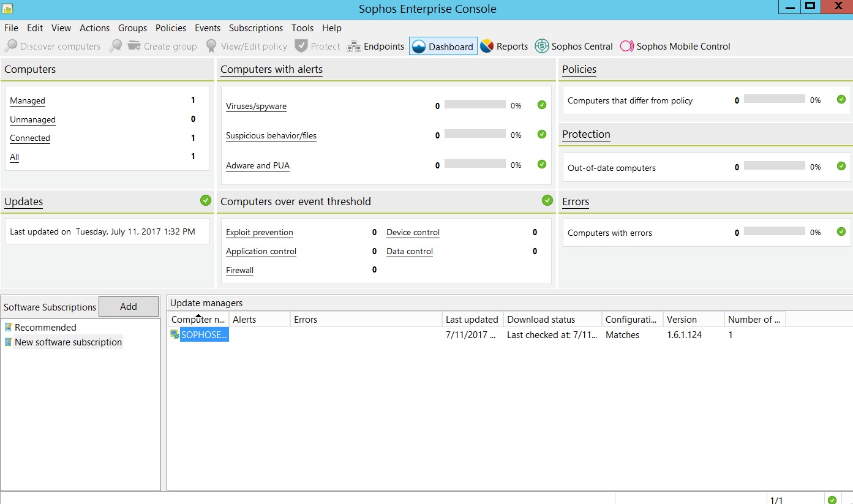Open the File menu

tap(11, 28)
